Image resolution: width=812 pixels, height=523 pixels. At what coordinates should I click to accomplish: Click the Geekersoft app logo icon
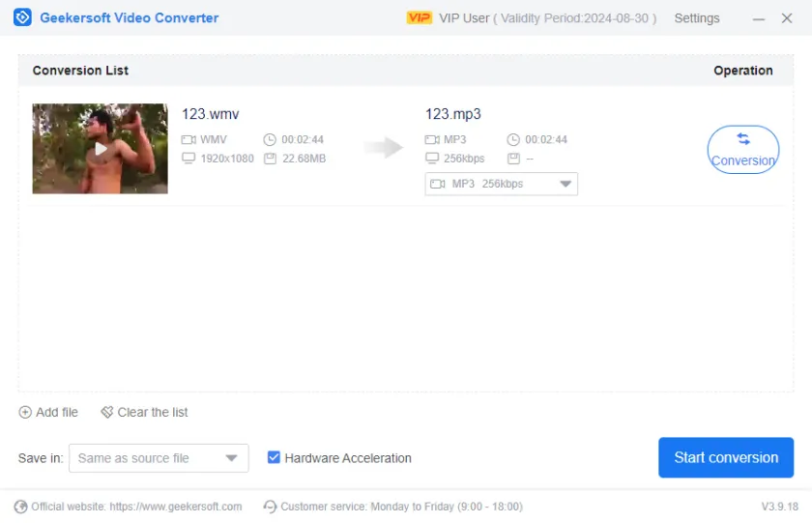tap(22, 17)
